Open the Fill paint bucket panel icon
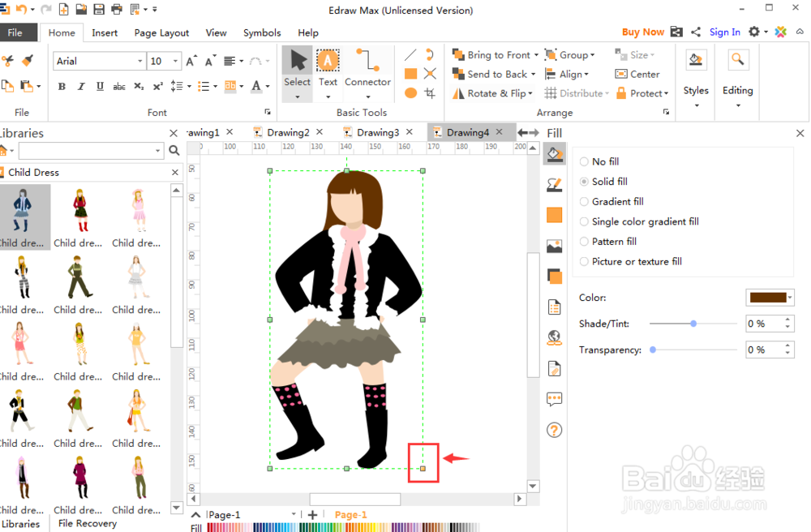This screenshot has width=811, height=532. [x=555, y=154]
